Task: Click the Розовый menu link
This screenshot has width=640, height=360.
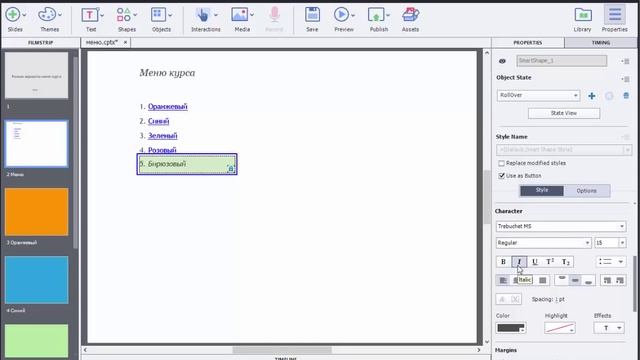Action: coord(162,150)
